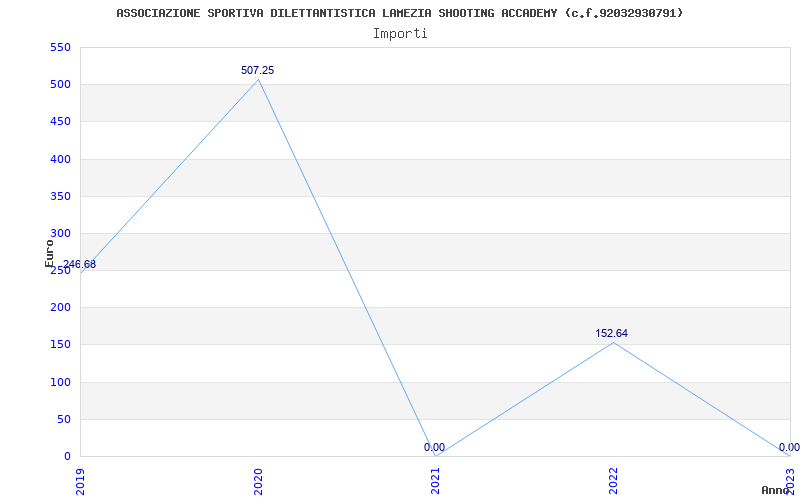The image size is (800, 500).
Task: Click the 150 y-axis tick
Action: click(x=60, y=345)
